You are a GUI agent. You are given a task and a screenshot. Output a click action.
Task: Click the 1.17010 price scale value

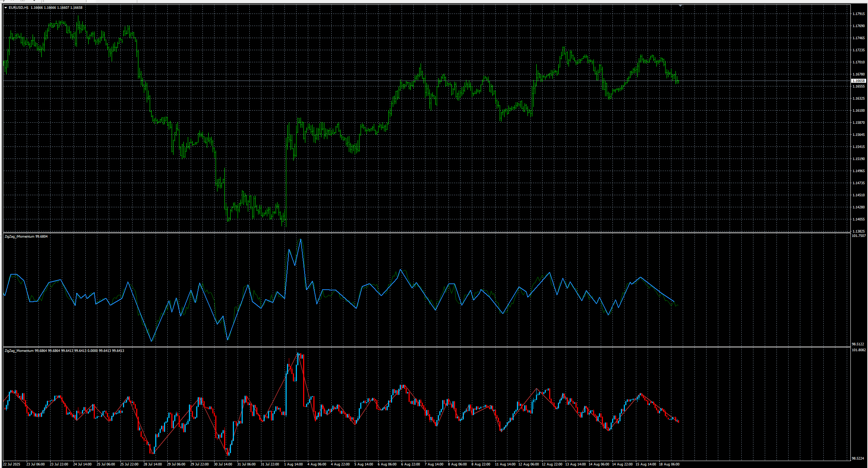[858, 62]
